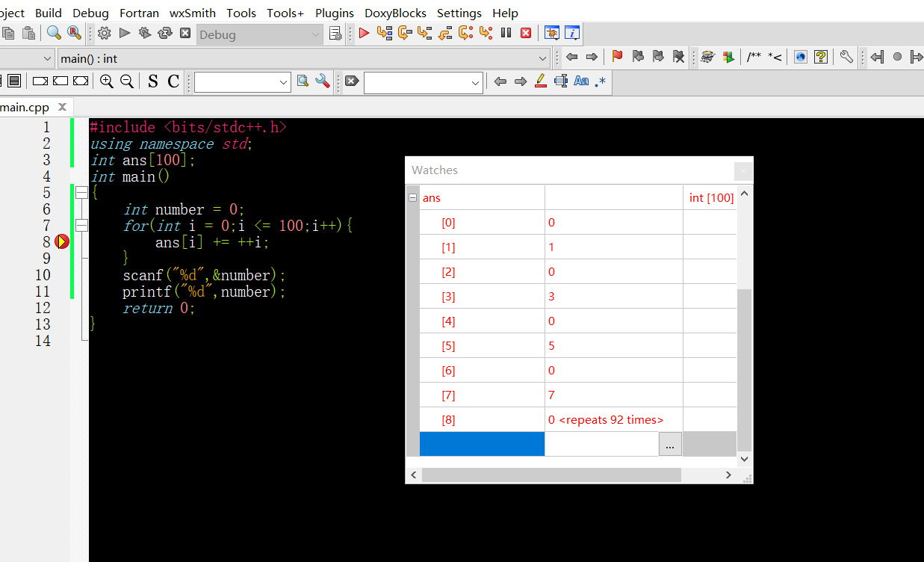The image size is (924, 562).
Task: Toggle breakpoint marker on line 8
Action: click(62, 241)
